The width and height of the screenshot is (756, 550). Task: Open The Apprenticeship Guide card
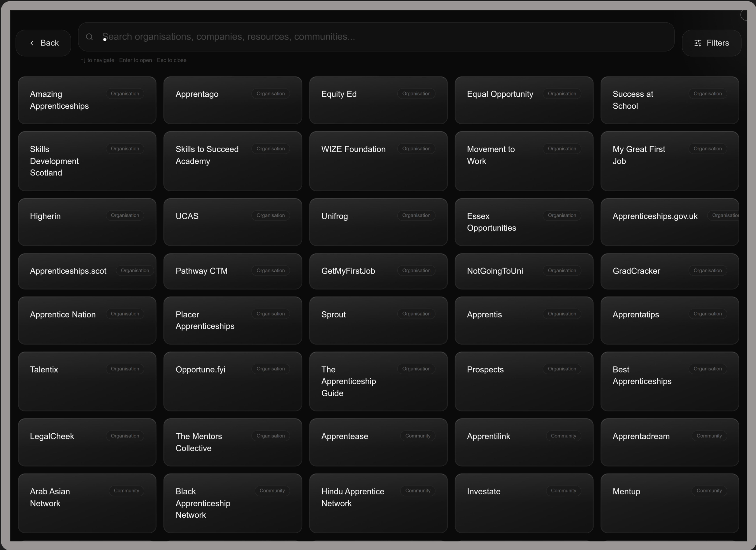(378, 381)
